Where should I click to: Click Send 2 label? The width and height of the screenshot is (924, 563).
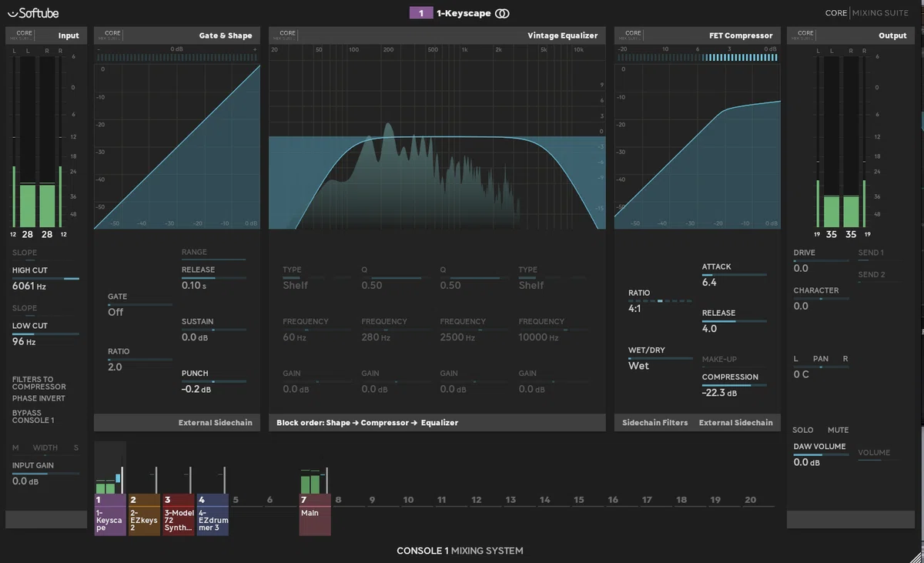pos(871,274)
